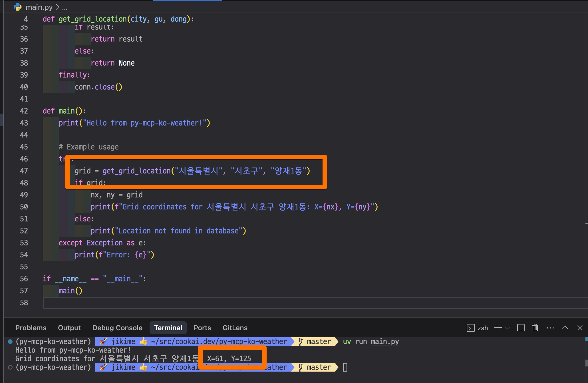
Task: Open the zsh terminal profile icon
Action: click(x=470, y=328)
